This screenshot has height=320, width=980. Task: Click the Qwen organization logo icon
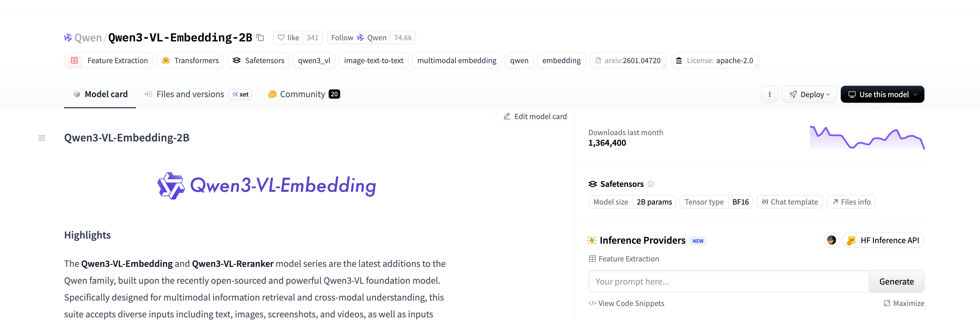click(x=68, y=37)
